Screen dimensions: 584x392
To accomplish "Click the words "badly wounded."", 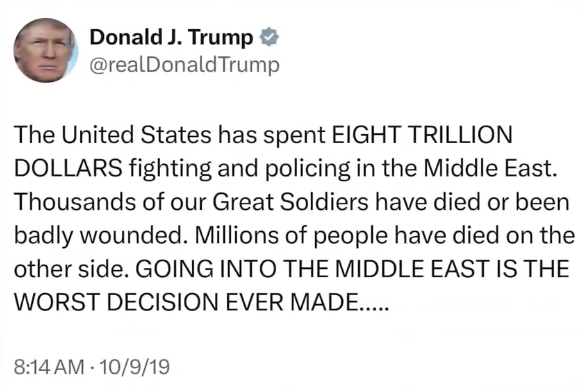I will [x=101, y=236].
